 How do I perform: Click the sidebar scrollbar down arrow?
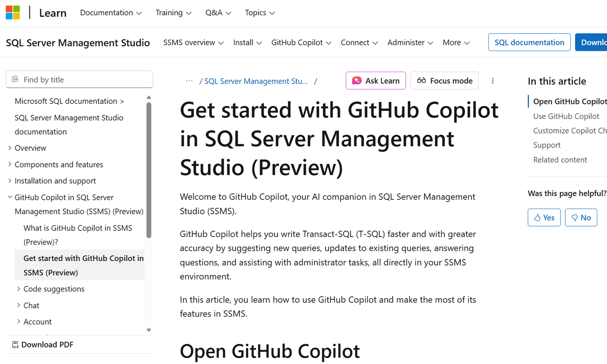pyautogui.click(x=149, y=330)
